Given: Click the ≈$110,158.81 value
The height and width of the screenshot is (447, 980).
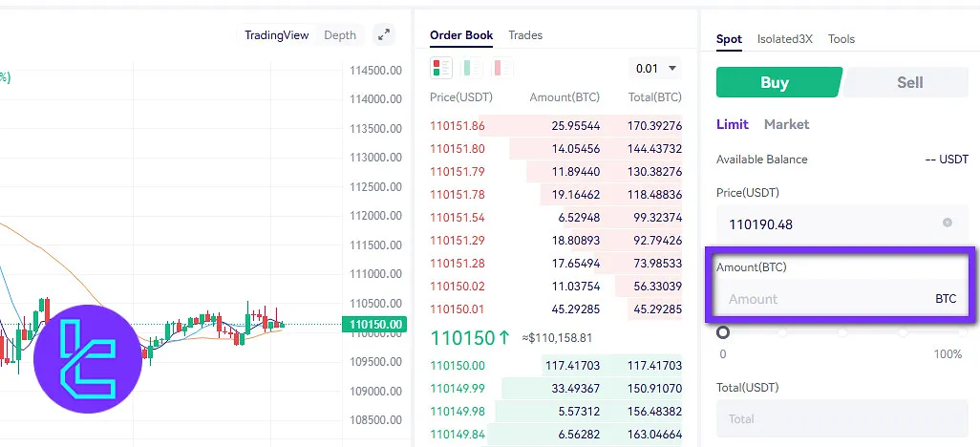Looking at the screenshot, I should point(557,338).
